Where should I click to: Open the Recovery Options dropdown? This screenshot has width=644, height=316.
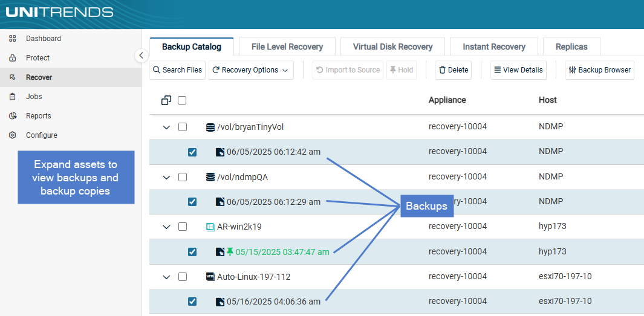click(251, 70)
